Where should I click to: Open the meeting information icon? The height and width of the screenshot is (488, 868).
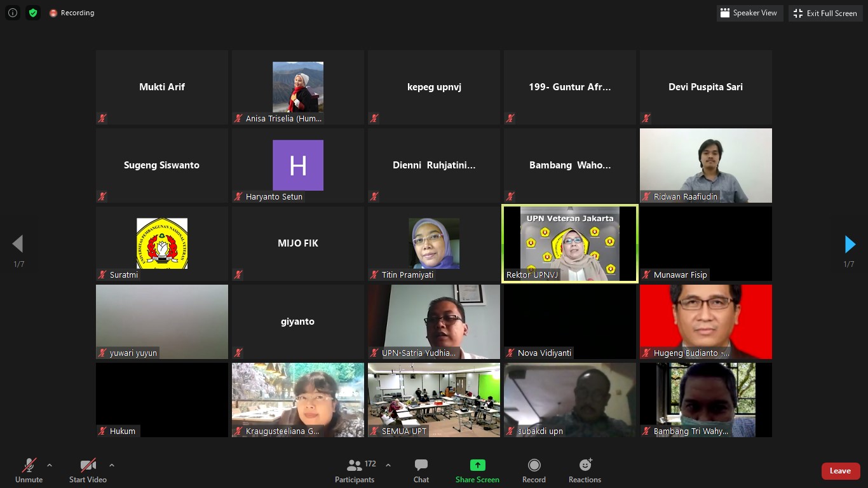pyautogui.click(x=12, y=13)
